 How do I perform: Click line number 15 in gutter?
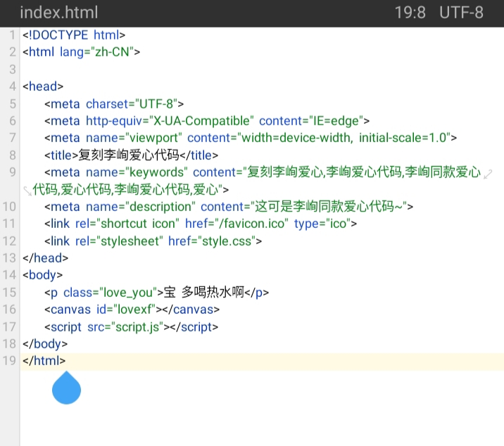tap(9, 293)
